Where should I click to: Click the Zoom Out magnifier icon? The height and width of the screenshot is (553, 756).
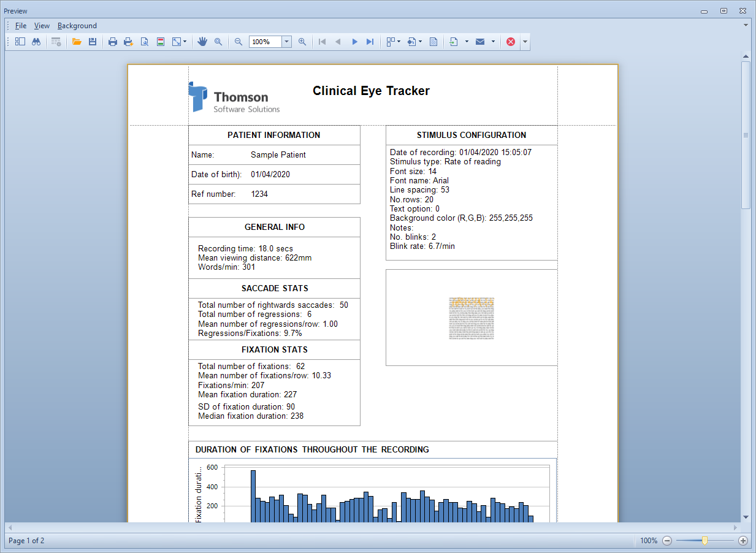(239, 42)
